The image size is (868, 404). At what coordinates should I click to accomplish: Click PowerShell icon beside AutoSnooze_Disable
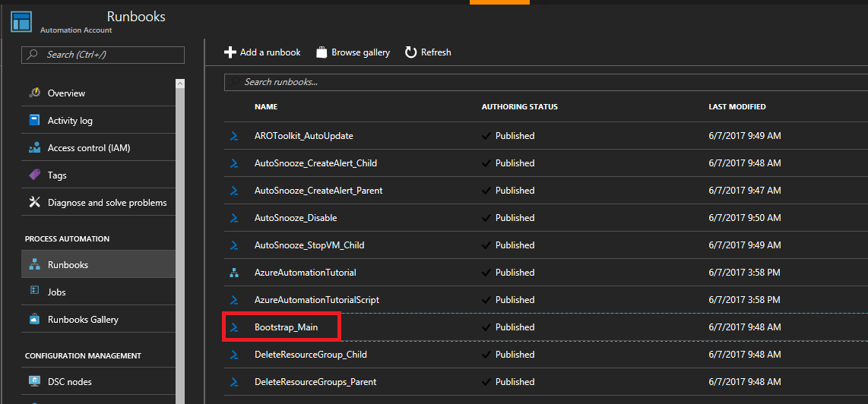[x=234, y=218]
